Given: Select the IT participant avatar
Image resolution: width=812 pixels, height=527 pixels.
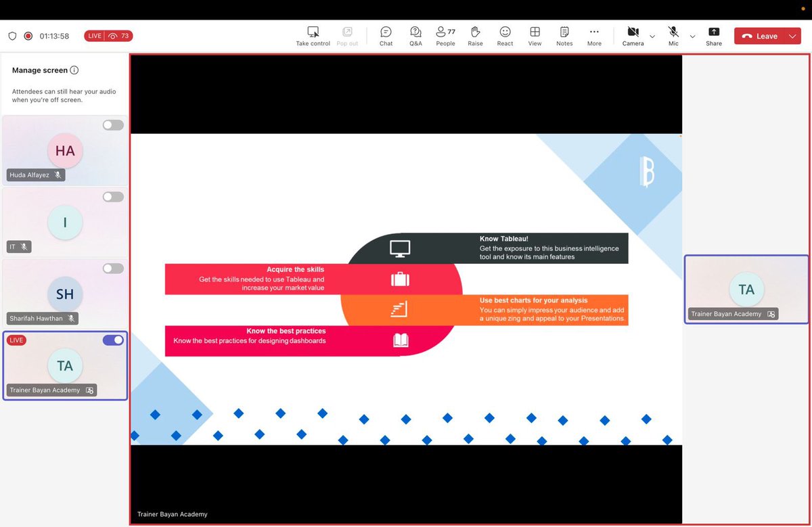Looking at the screenshot, I should click(65, 223).
